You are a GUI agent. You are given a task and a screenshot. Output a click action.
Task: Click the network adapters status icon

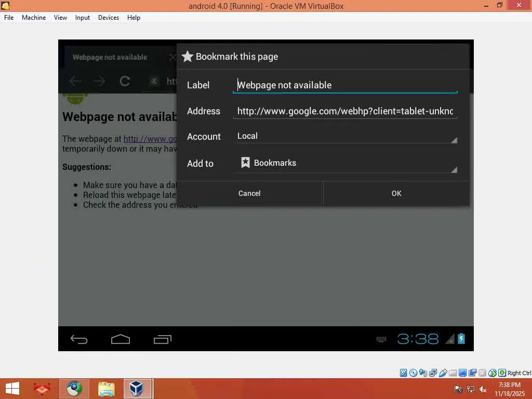[x=433, y=373]
